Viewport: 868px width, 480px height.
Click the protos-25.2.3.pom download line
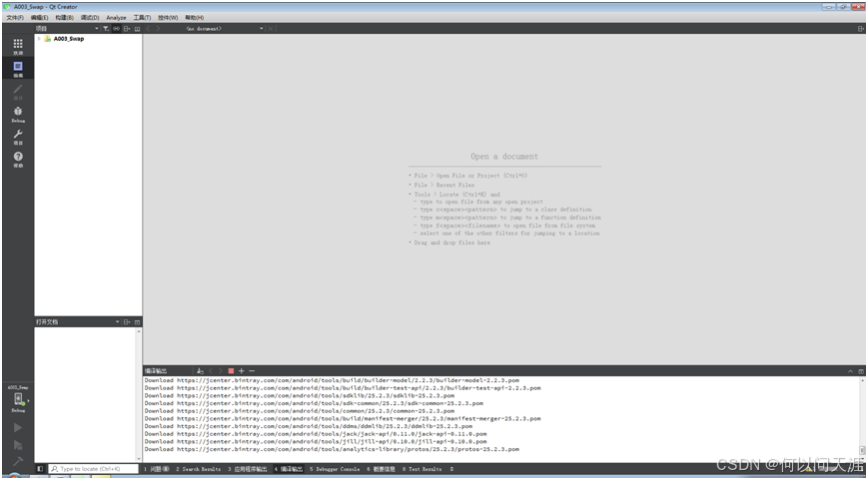pyautogui.click(x=332, y=449)
